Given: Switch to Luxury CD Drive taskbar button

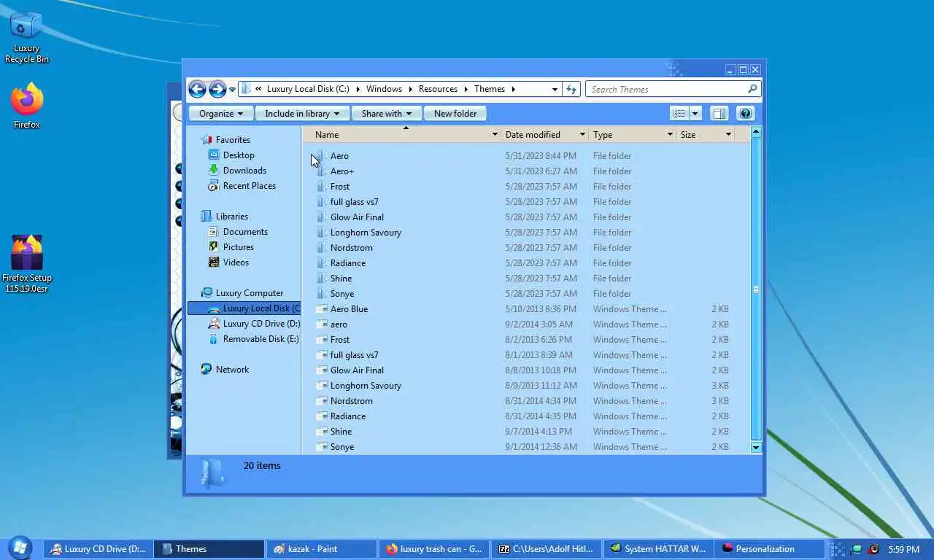Looking at the screenshot, I should pos(98,549).
